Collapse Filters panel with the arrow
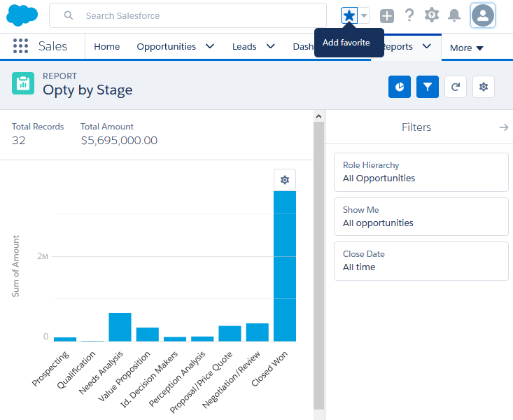The width and height of the screenshot is (513, 420). (x=503, y=127)
